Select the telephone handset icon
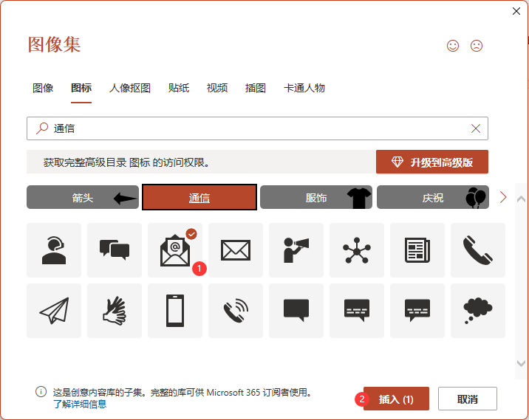 pyautogui.click(x=478, y=250)
